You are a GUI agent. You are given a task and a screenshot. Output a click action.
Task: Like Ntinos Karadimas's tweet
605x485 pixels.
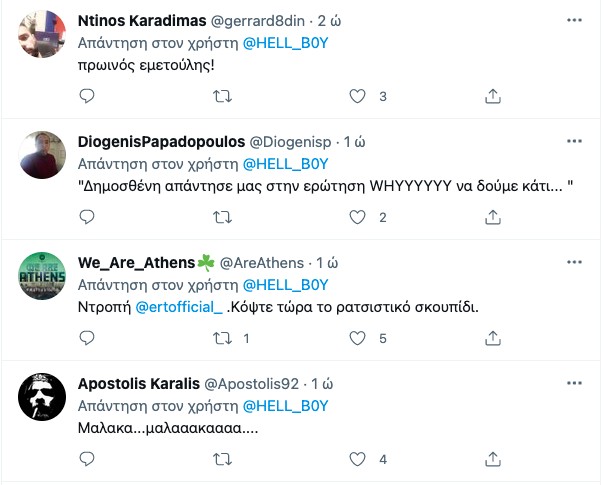click(358, 96)
